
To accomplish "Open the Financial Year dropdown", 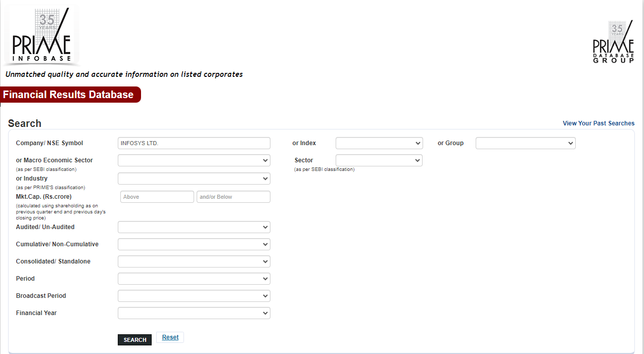I will [194, 313].
